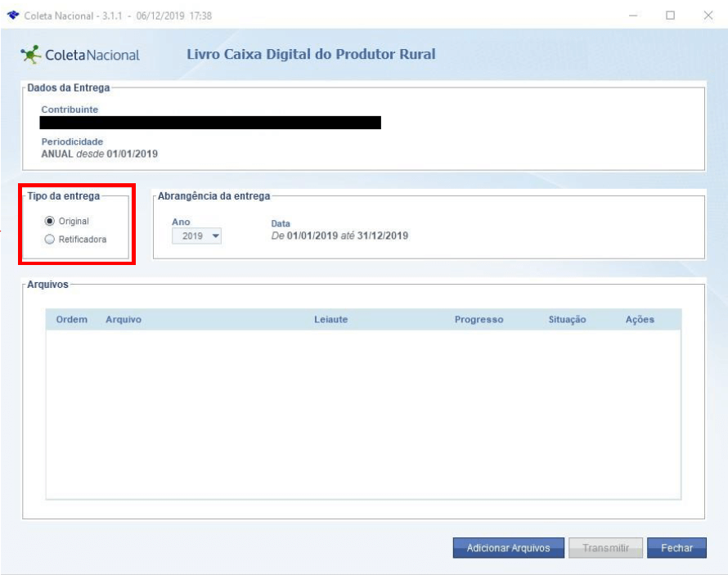Click the Fechar button
728x575 pixels.
pos(676,548)
